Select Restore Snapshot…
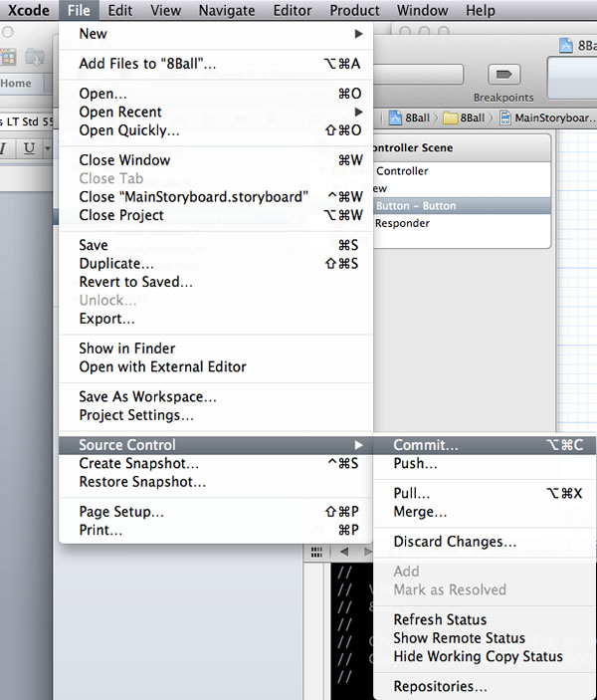597x700 pixels. pos(216,482)
